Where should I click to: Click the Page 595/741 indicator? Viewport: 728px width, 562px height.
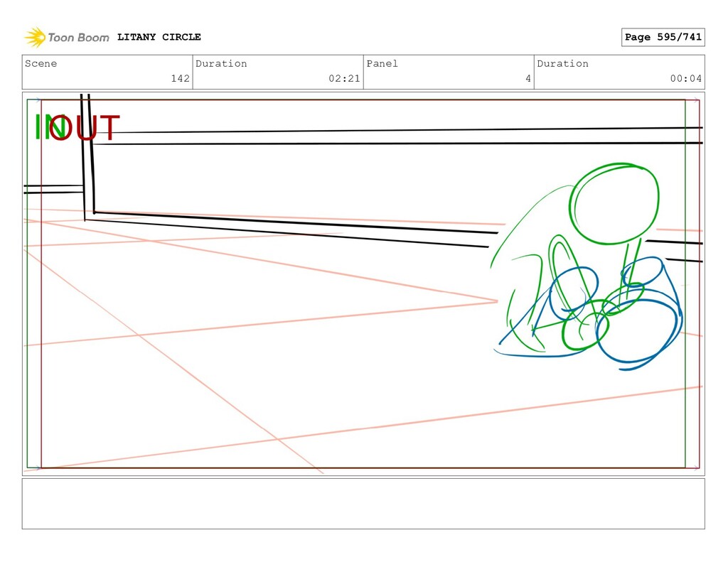coord(663,37)
